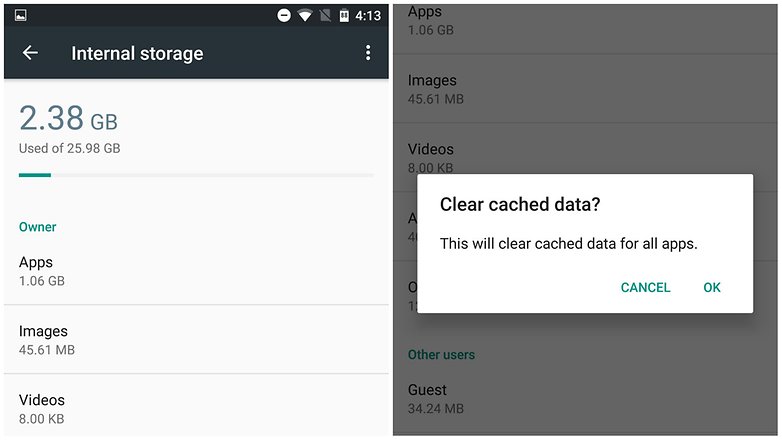Tap the picture notification icon in status bar

pos(20,15)
